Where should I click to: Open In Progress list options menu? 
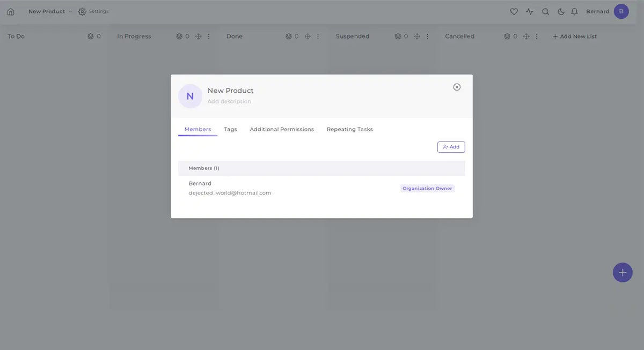[209, 36]
